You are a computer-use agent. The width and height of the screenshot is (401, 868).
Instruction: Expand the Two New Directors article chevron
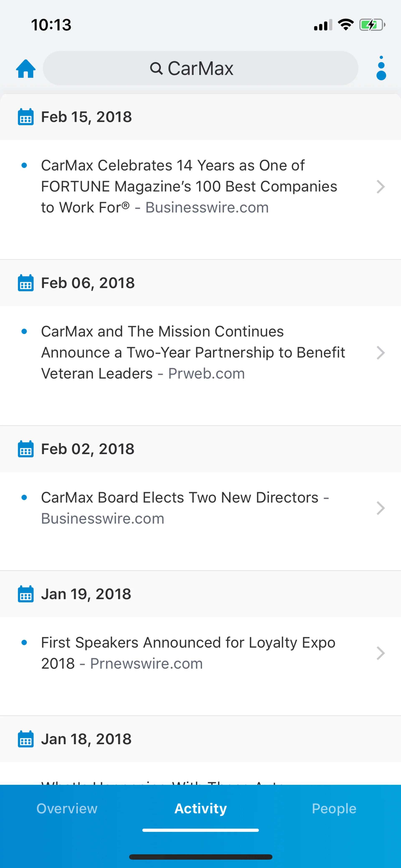[381, 508]
